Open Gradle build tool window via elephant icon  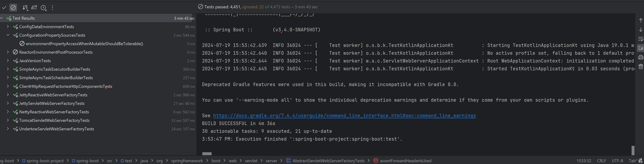click(34, 8)
